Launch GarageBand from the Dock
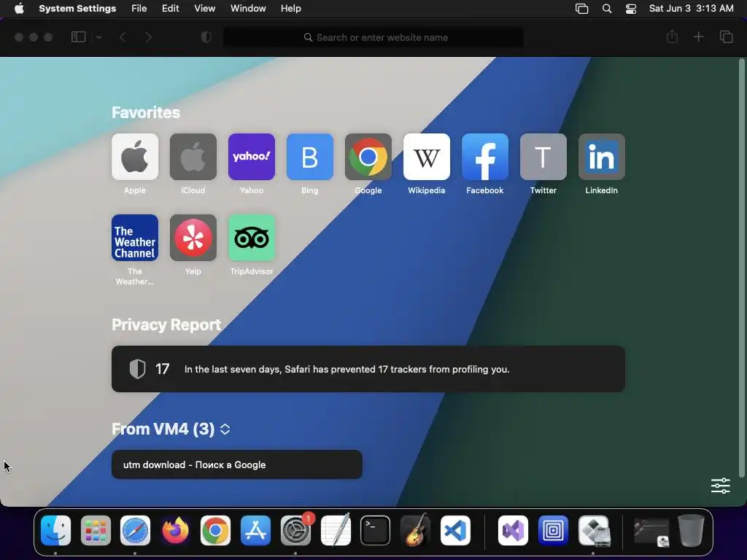 (415, 530)
